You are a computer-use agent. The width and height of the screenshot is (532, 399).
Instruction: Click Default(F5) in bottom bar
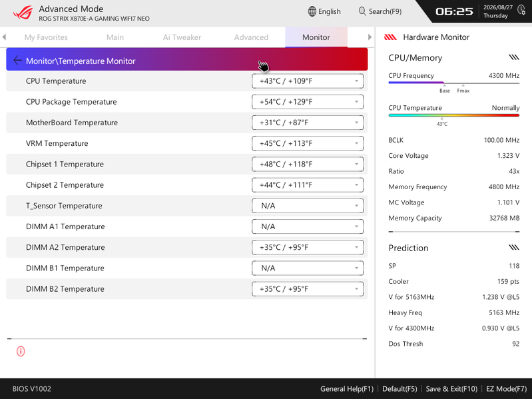pyautogui.click(x=399, y=389)
